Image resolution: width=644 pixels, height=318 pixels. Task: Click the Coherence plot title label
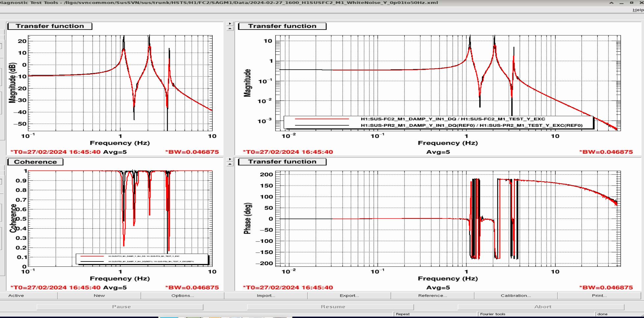pos(35,162)
